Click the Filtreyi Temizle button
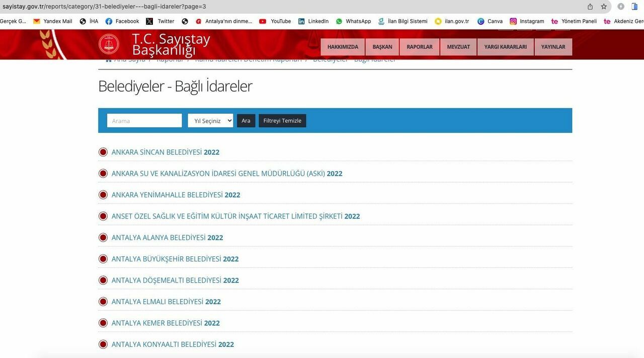This screenshot has width=644, height=358. click(282, 121)
